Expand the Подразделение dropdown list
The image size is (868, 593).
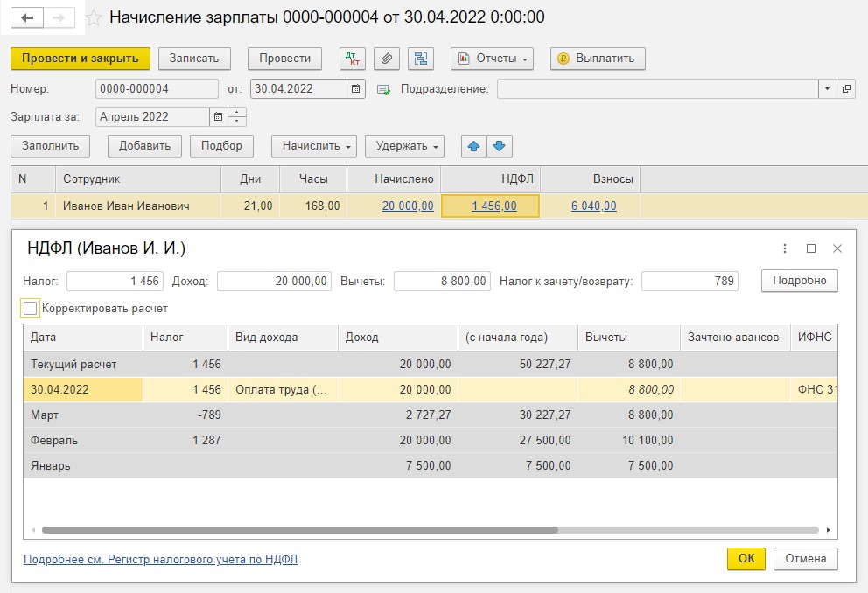tap(827, 89)
